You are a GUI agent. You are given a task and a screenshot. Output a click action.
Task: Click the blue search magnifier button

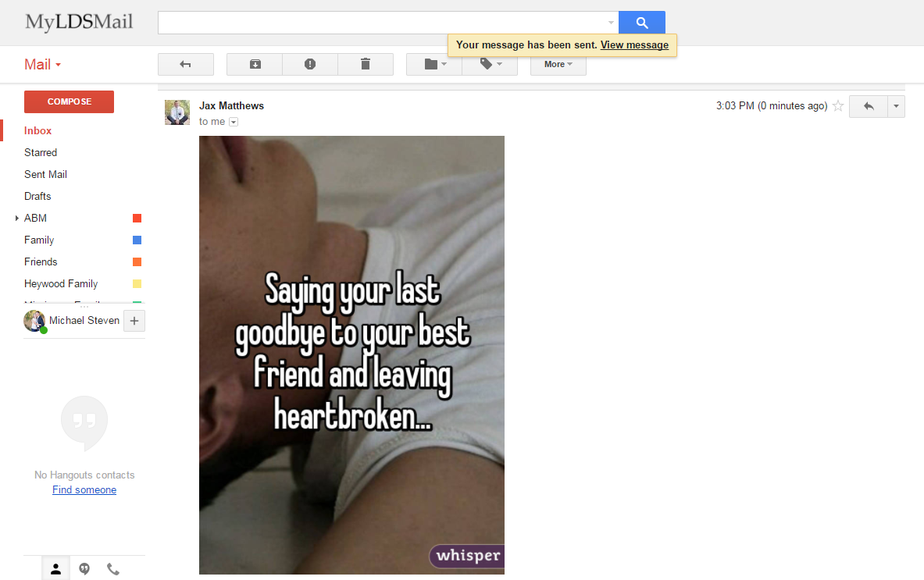pos(642,23)
